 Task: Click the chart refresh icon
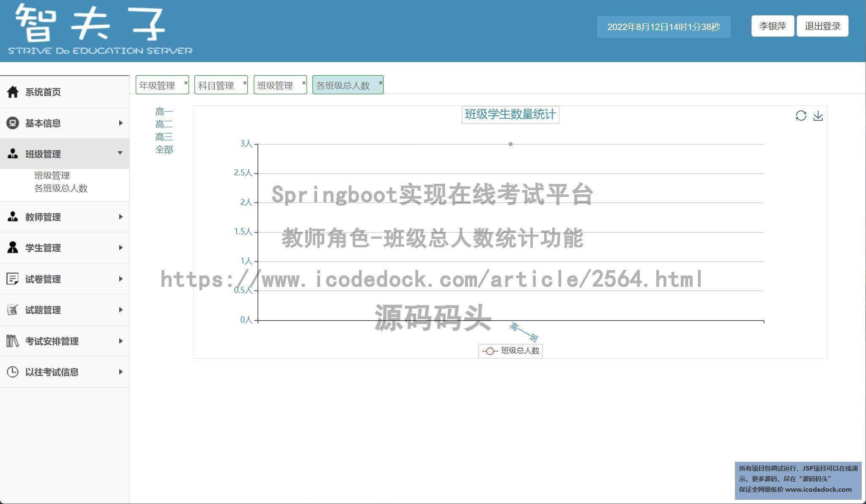coord(800,116)
